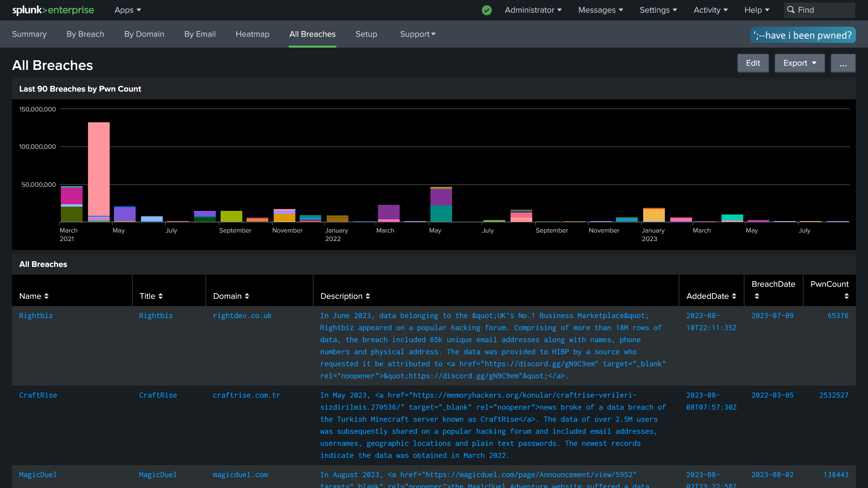
Task: Open the Export dropdown button
Action: coord(799,63)
